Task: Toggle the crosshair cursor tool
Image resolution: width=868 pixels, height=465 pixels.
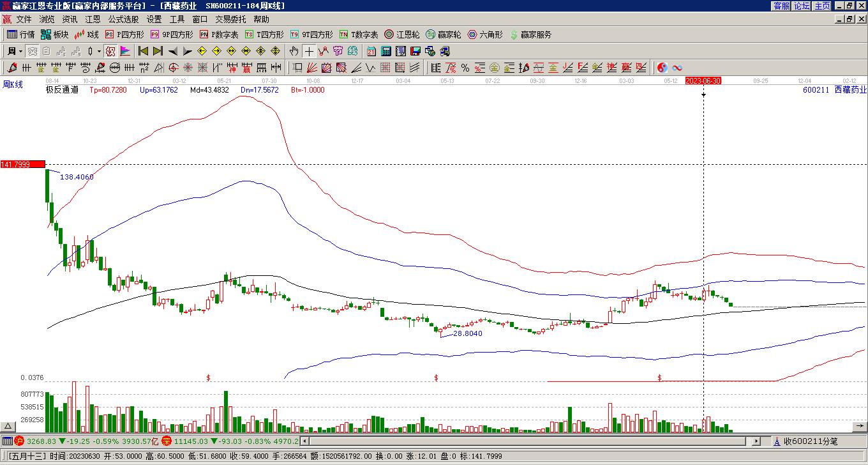Action: (309, 51)
